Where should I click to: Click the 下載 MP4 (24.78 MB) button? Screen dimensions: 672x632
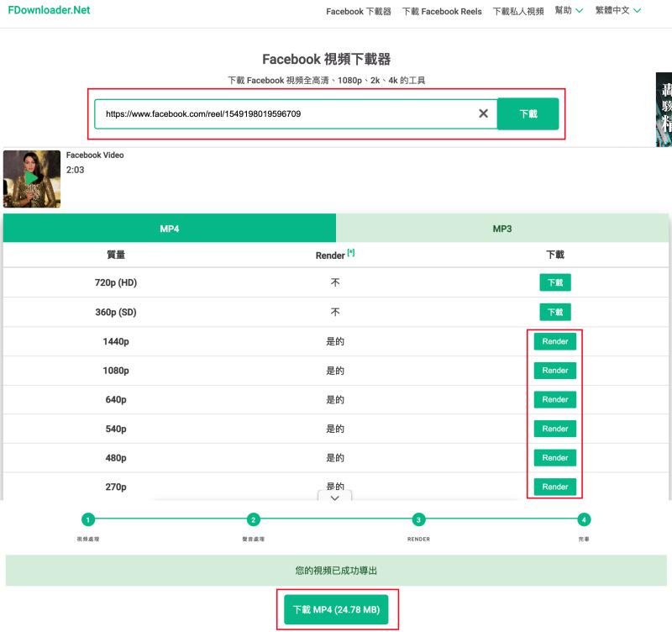click(335, 611)
